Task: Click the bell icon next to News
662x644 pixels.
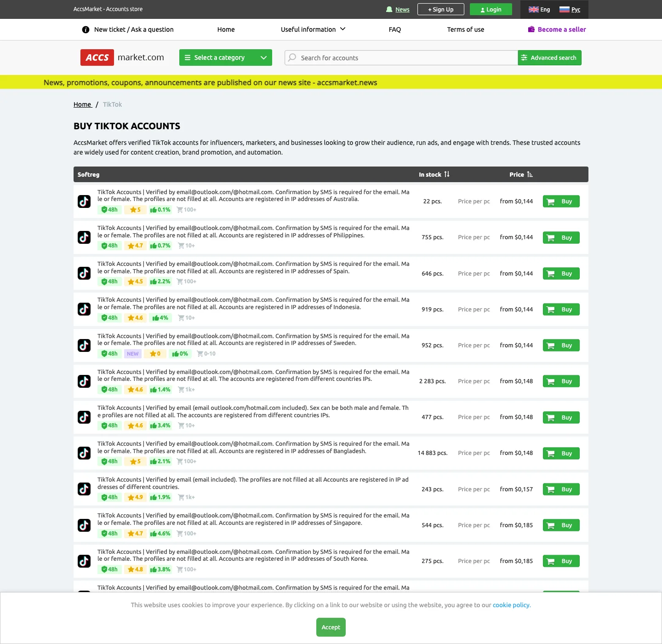Action: (x=389, y=9)
